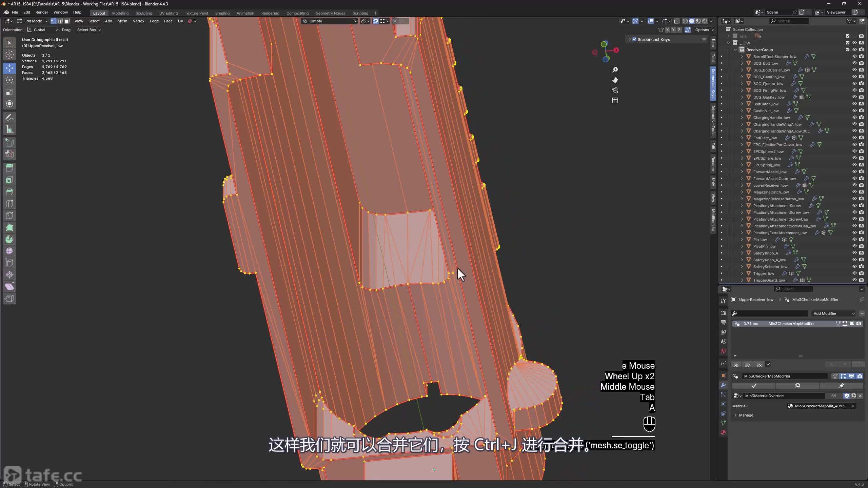
Task: Click the zoom view magnifier icon
Action: pyautogui.click(x=615, y=70)
